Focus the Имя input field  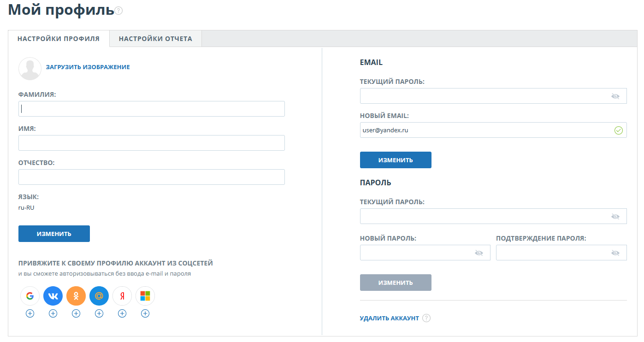[x=151, y=143]
